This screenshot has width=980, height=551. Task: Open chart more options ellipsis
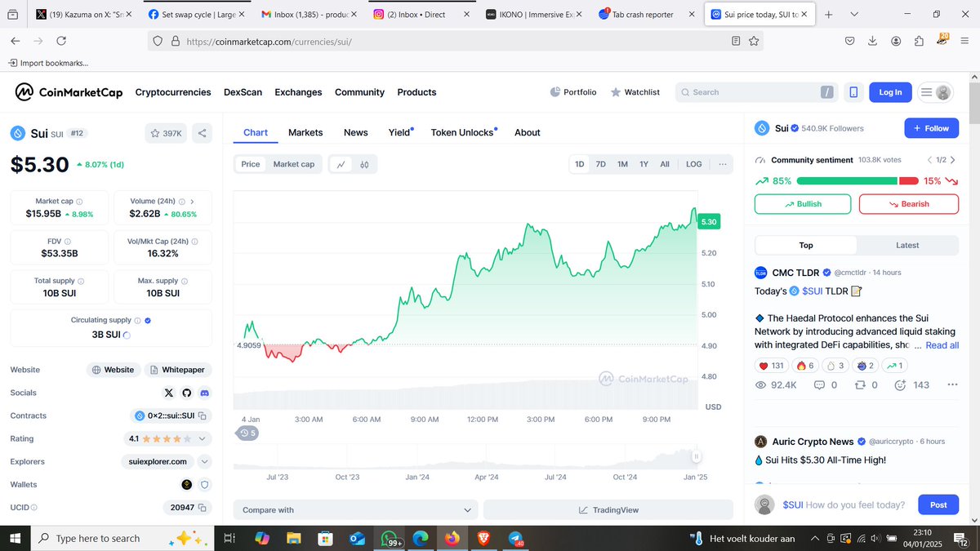coord(723,164)
